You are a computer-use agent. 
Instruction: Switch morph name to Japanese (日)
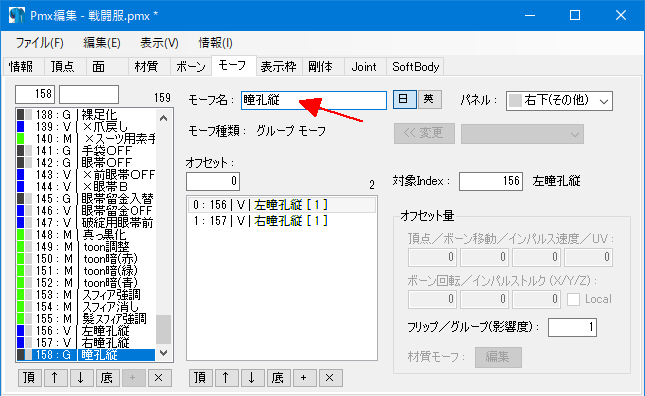404,100
